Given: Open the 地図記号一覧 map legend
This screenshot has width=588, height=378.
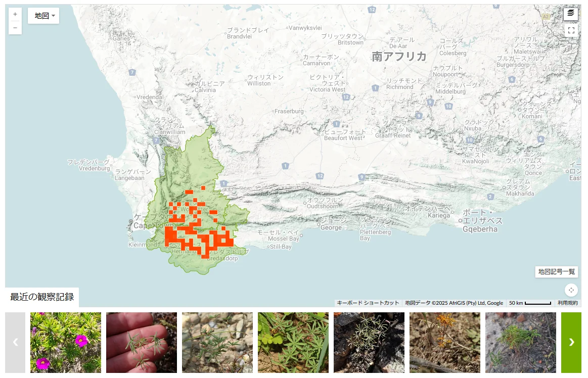Looking at the screenshot, I should 556,271.
